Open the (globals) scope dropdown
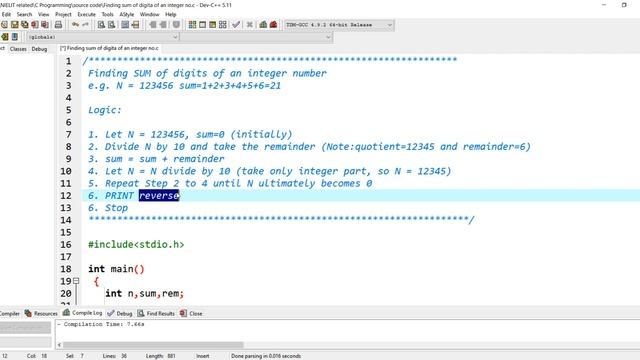640x360 pixels. point(103,37)
